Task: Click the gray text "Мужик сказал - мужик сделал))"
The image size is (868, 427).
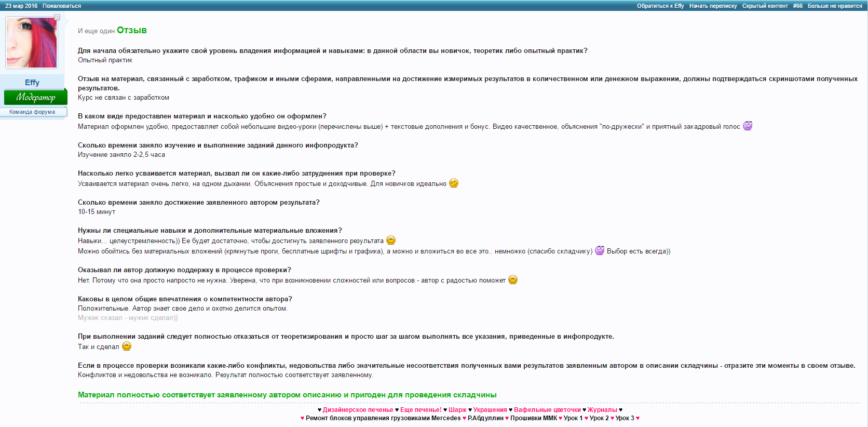Action: pyautogui.click(x=128, y=318)
